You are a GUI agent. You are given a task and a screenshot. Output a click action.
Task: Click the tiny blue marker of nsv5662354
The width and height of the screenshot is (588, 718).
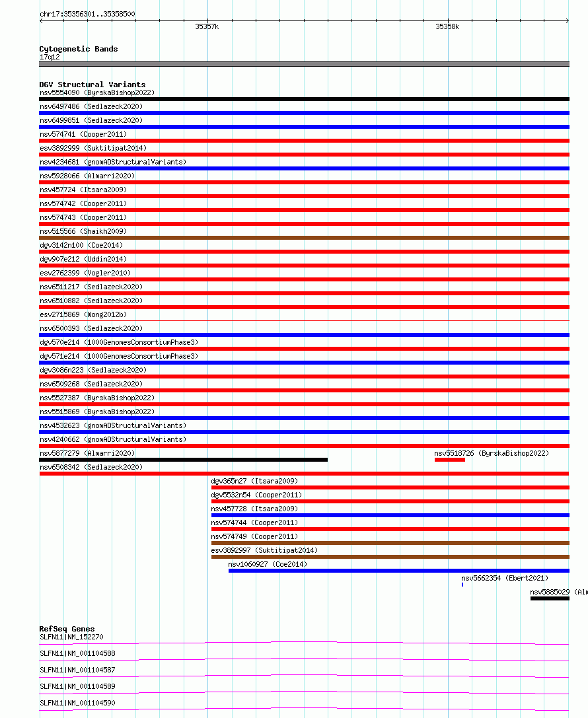tap(462, 585)
